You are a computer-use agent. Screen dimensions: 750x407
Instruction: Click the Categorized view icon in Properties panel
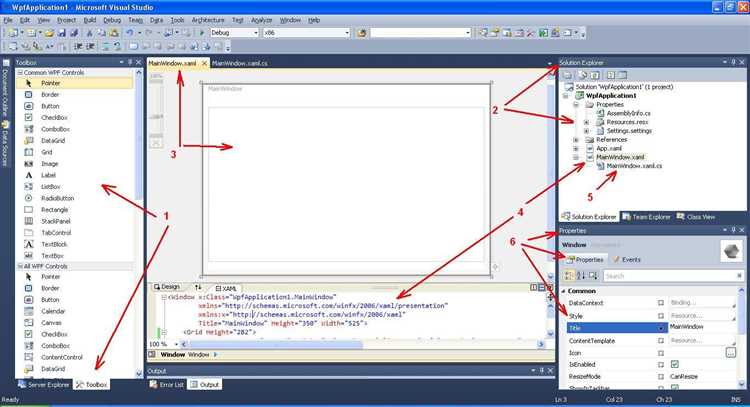[x=569, y=275]
